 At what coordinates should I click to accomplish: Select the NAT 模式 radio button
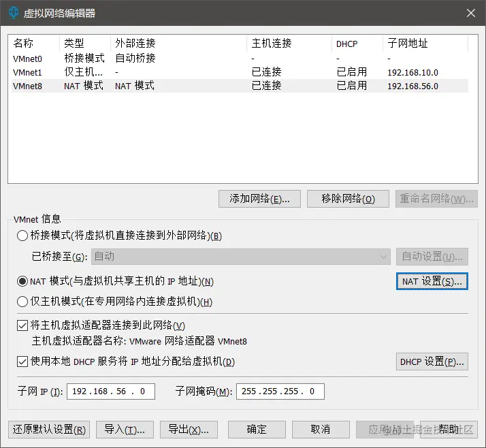click(x=22, y=281)
